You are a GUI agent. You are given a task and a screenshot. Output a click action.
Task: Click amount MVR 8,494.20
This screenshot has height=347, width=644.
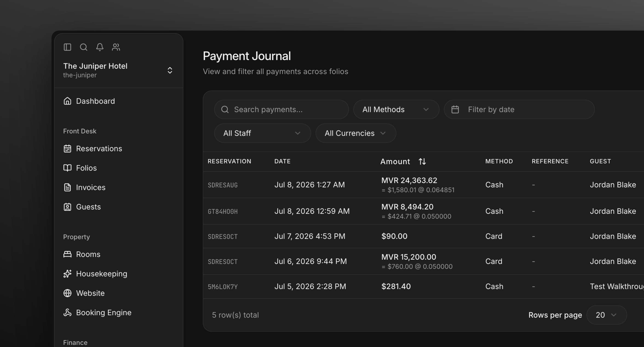click(x=407, y=207)
